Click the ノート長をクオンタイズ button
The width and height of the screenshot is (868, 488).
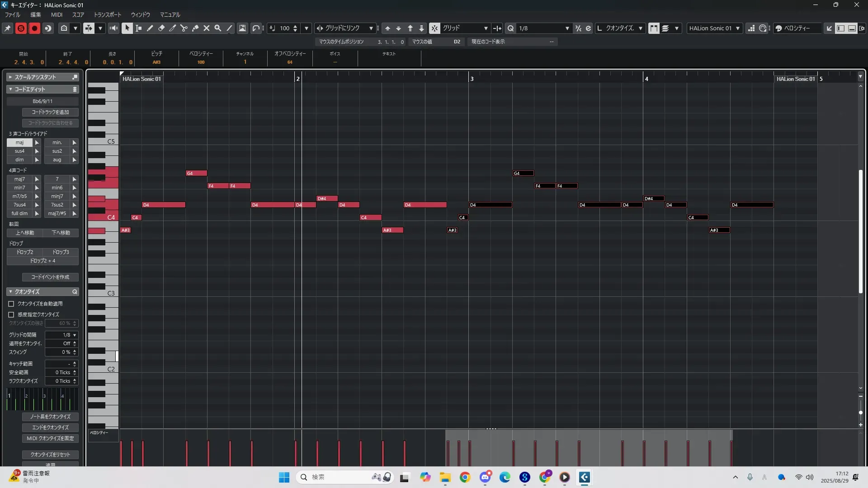coord(50,417)
